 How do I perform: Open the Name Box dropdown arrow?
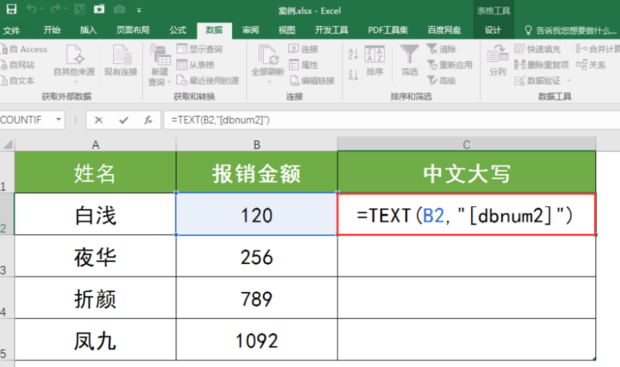[x=59, y=119]
